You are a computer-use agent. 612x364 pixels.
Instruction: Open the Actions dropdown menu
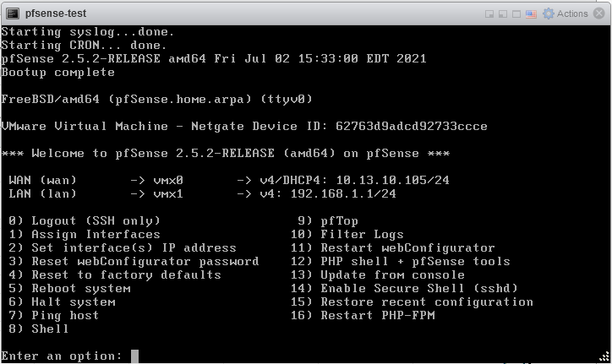click(572, 14)
